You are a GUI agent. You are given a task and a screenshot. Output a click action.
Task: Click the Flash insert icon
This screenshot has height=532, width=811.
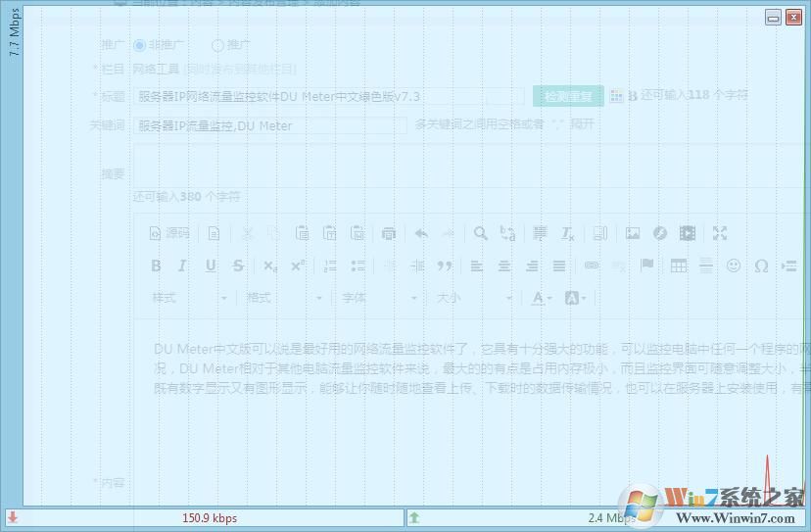(x=660, y=233)
